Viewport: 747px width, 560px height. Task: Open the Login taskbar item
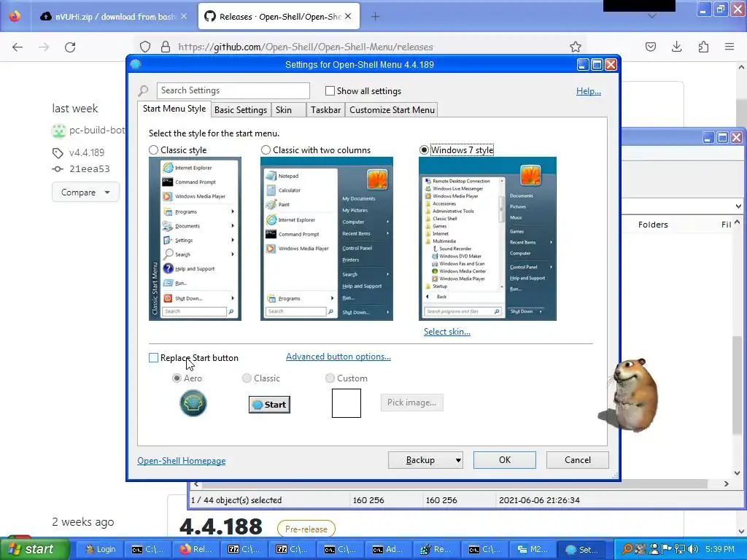pos(100,549)
